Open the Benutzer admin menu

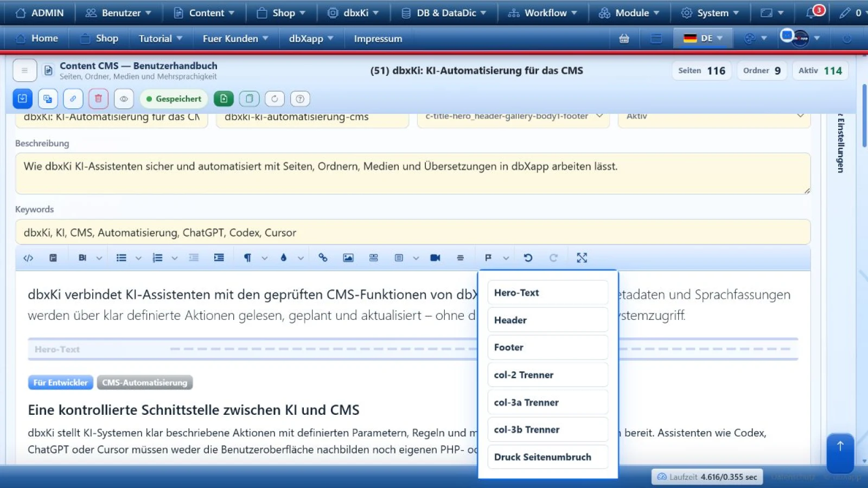click(x=118, y=13)
